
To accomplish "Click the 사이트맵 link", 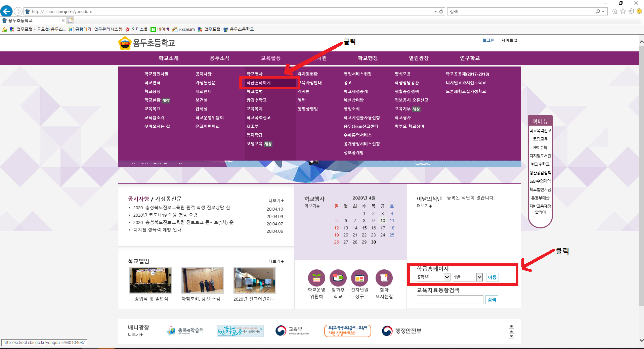I will 509,40.
